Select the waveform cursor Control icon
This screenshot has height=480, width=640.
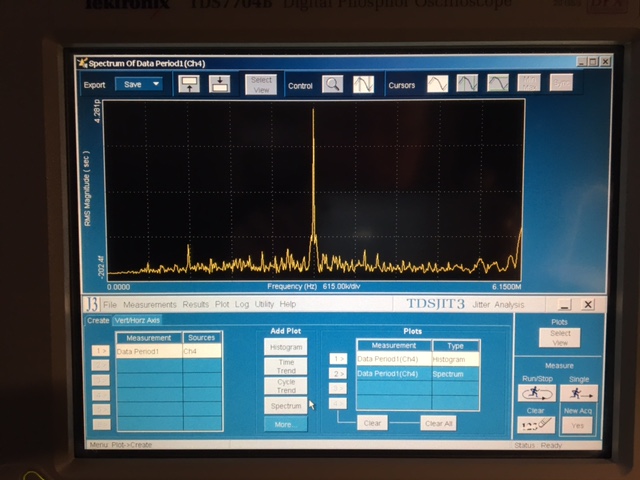click(363, 84)
